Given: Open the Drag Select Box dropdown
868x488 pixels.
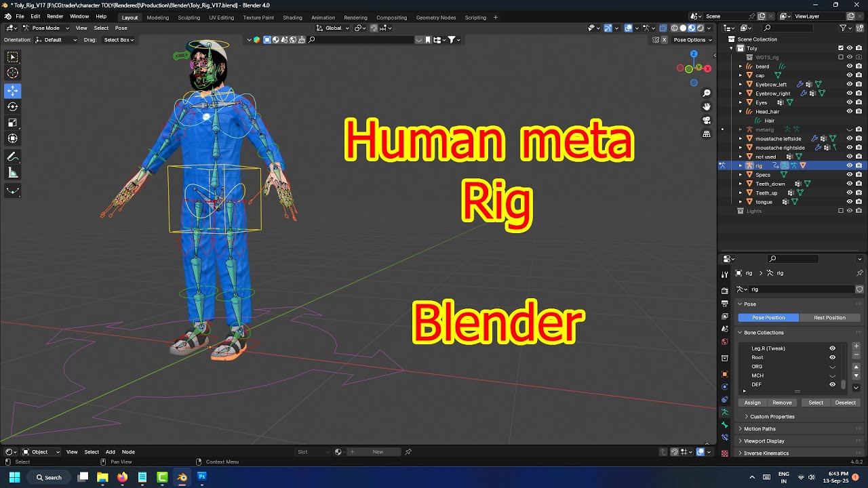Looking at the screenshot, I should pyautogui.click(x=118, y=40).
